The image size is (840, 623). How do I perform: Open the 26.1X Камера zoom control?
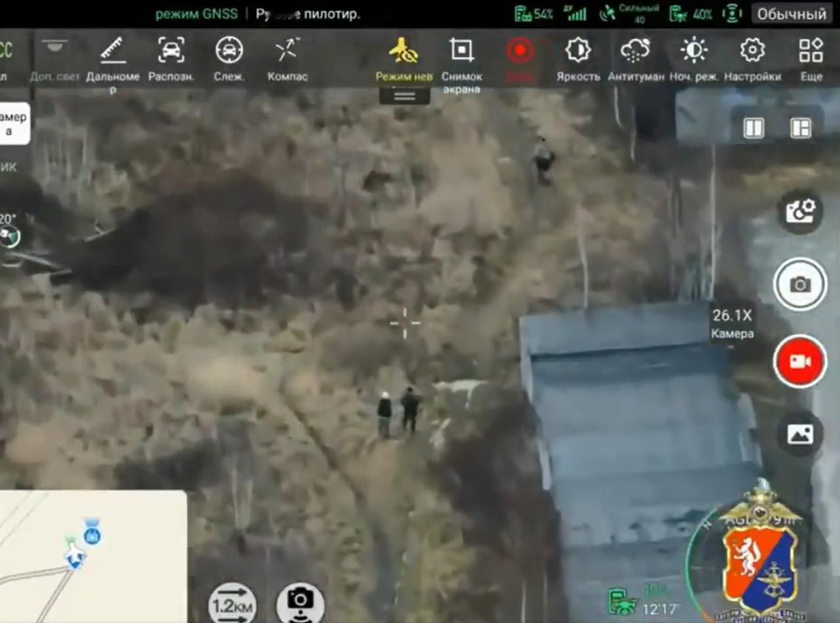732,324
